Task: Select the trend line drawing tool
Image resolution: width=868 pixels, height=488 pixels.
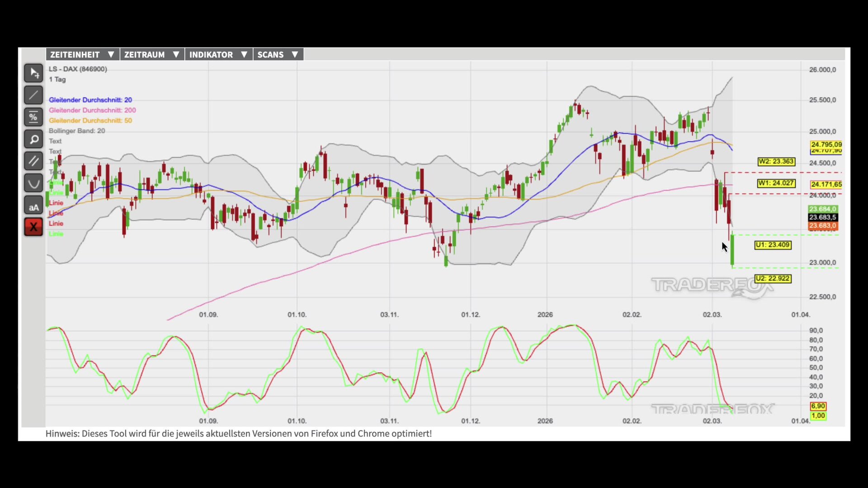Action: 33,95
